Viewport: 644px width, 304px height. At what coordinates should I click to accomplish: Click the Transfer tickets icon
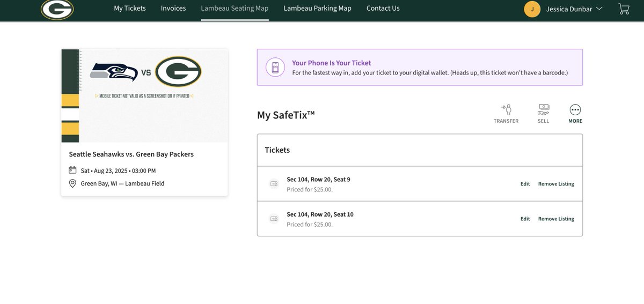pos(506,109)
